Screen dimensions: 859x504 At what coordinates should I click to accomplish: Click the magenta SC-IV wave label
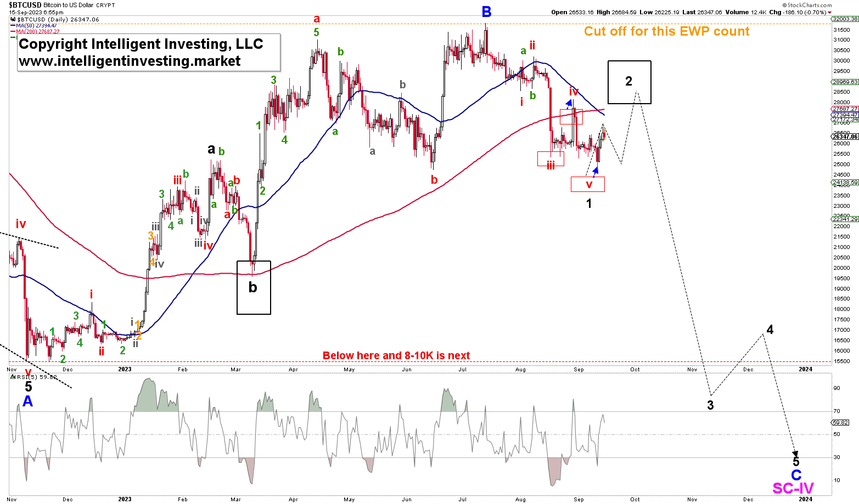[x=793, y=488]
